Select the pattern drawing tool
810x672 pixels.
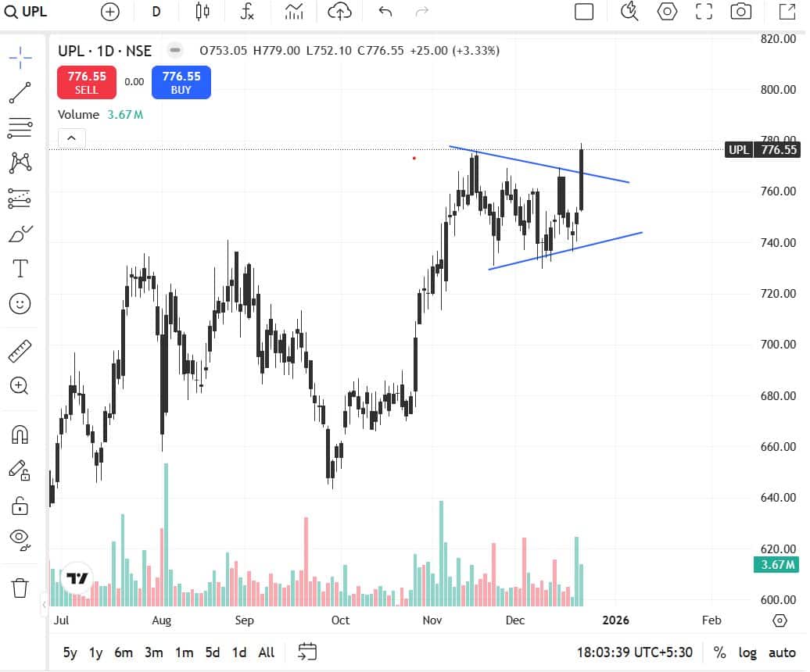tap(20, 163)
